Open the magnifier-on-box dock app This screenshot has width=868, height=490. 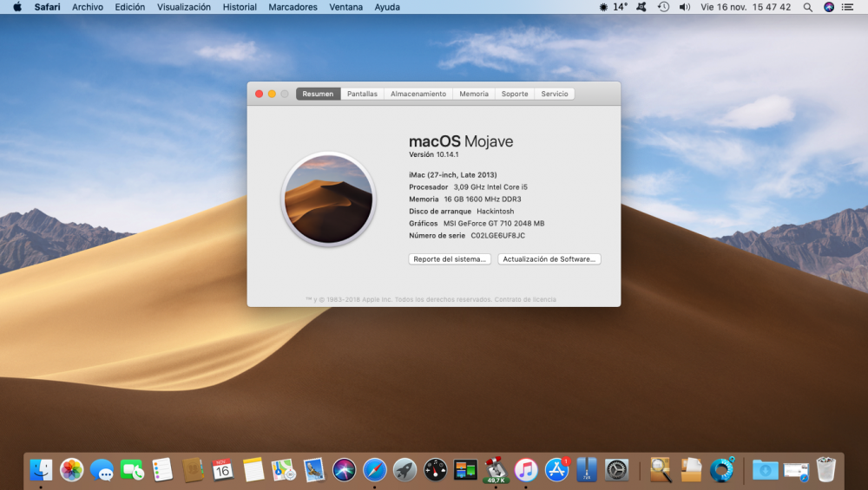tap(661, 470)
